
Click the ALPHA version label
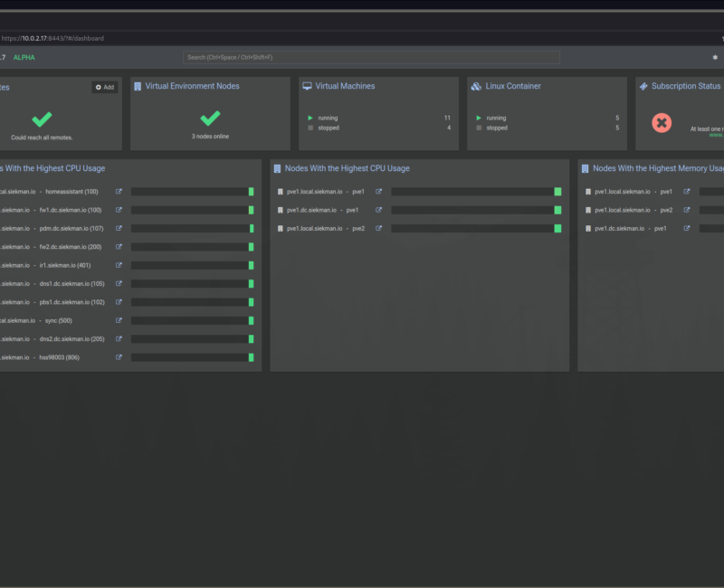(24, 57)
